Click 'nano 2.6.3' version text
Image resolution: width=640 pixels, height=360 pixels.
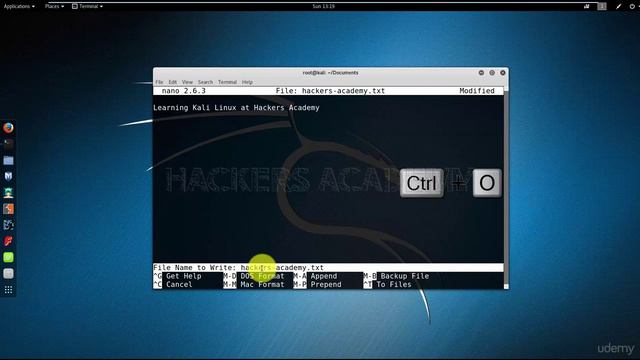[184, 91]
